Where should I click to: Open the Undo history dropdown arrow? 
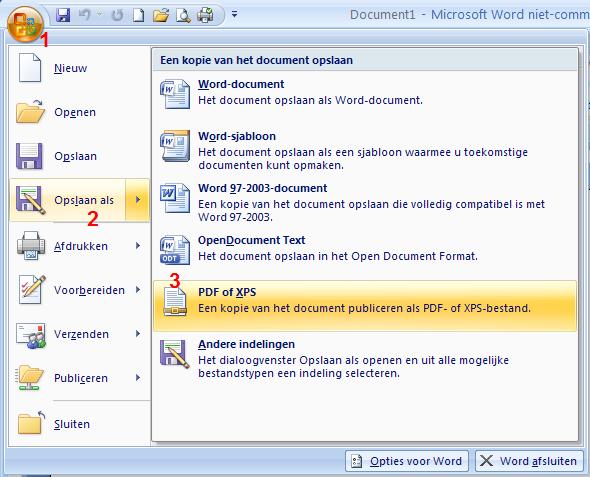click(x=99, y=14)
